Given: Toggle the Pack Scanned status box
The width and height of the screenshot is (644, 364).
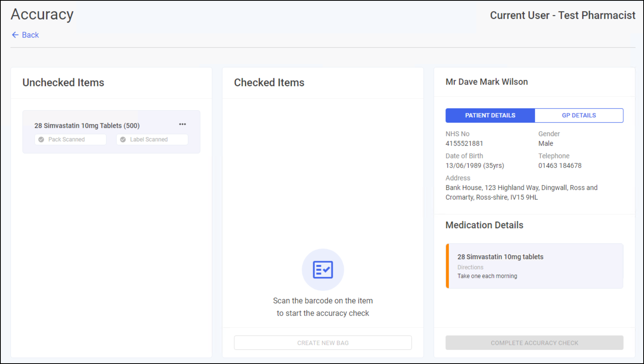Looking at the screenshot, I should click(70, 140).
